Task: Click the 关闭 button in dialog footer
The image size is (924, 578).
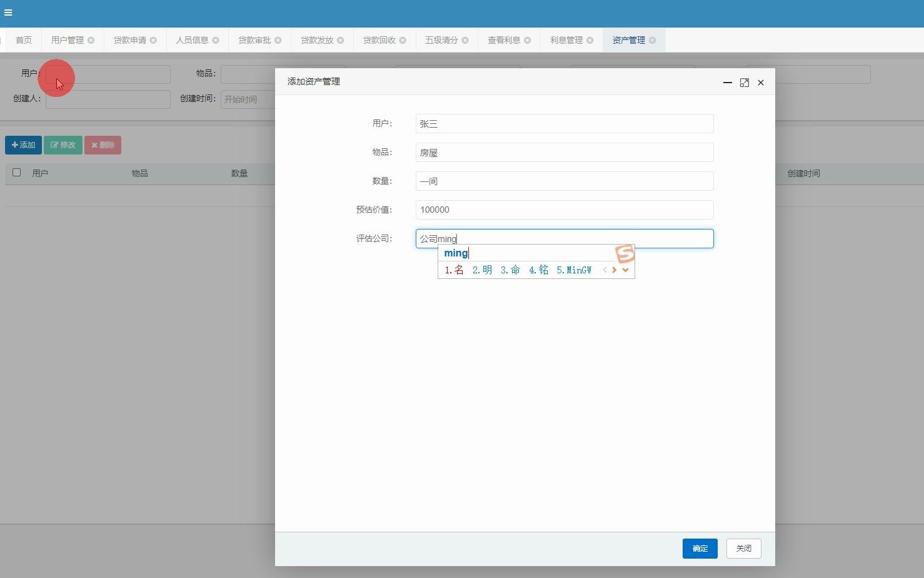Action: [x=743, y=548]
